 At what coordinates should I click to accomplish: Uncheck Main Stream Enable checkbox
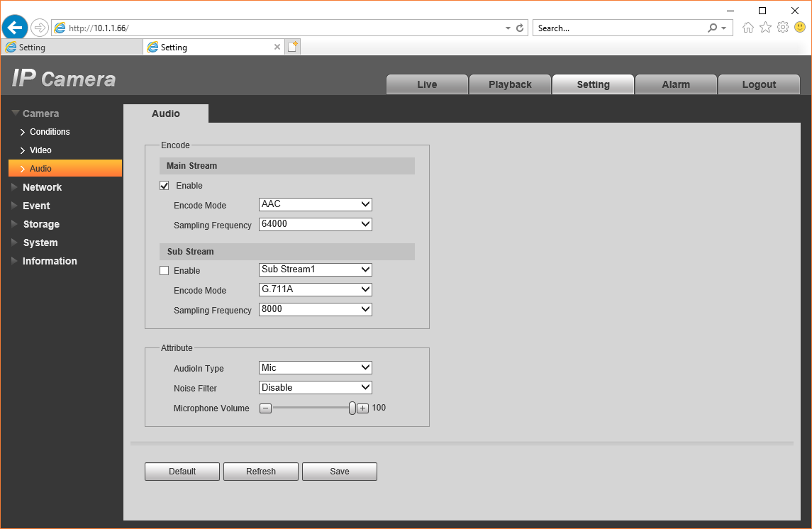coord(164,185)
